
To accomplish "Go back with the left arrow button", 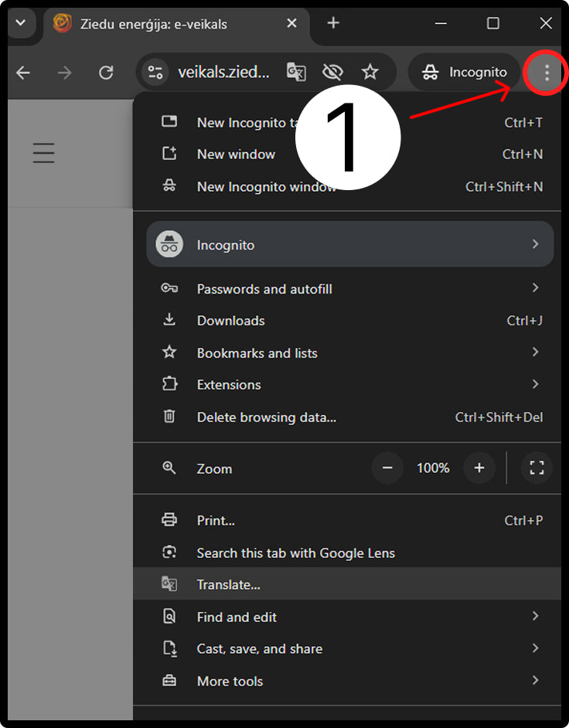I will 24,73.
